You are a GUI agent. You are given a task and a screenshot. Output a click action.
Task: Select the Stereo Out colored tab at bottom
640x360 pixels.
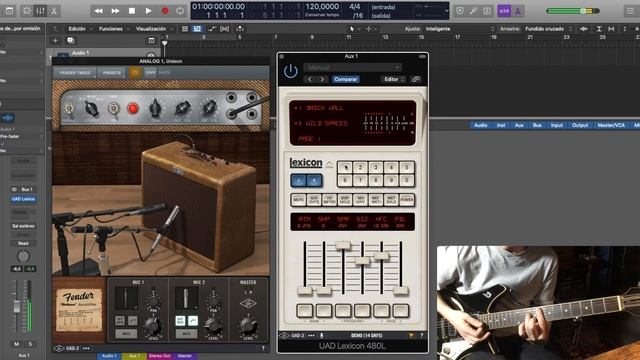coord(159,356)
